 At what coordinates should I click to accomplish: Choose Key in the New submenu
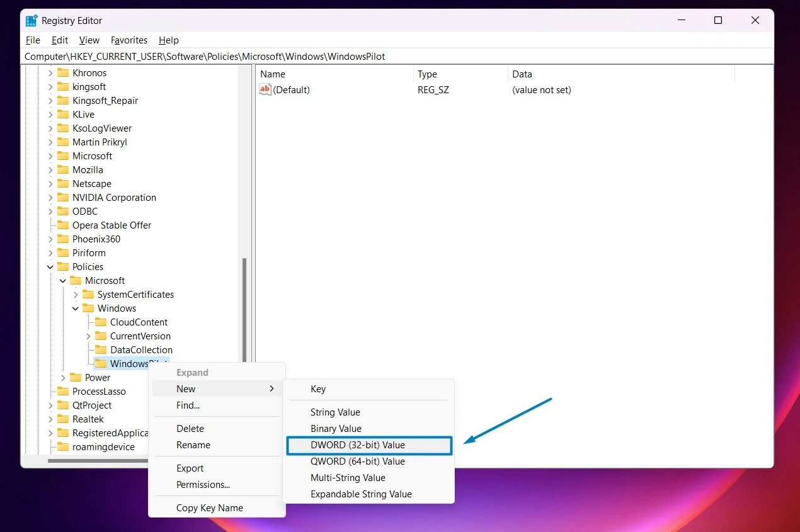[x=369, y=389]
